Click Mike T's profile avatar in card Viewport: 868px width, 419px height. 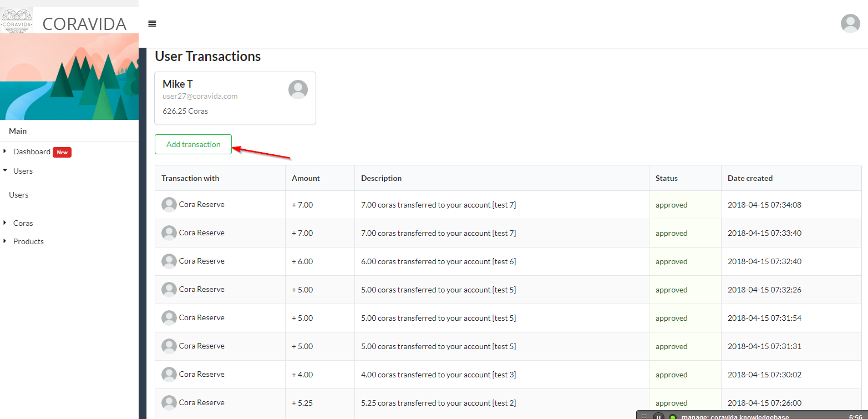[x=298, y=89]
